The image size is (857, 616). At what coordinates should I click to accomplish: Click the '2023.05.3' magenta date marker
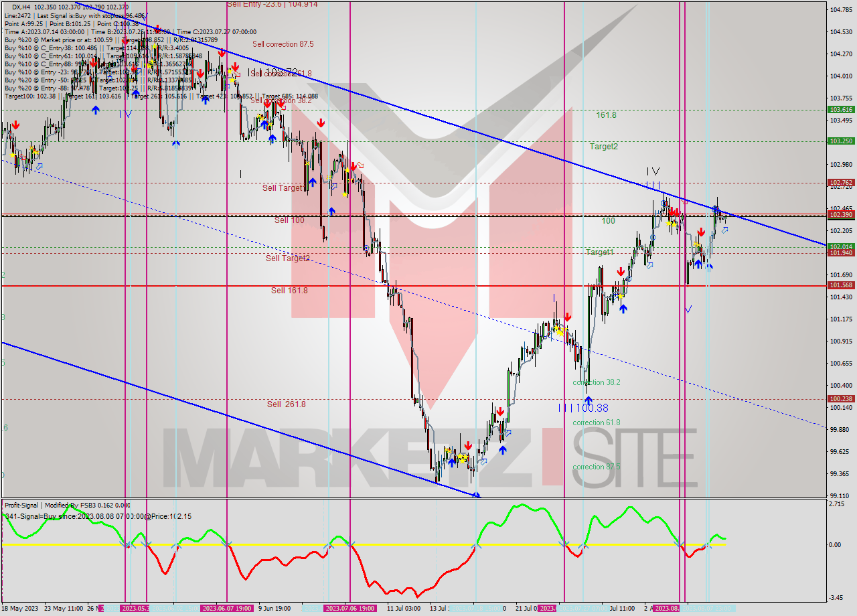(135, 608)
